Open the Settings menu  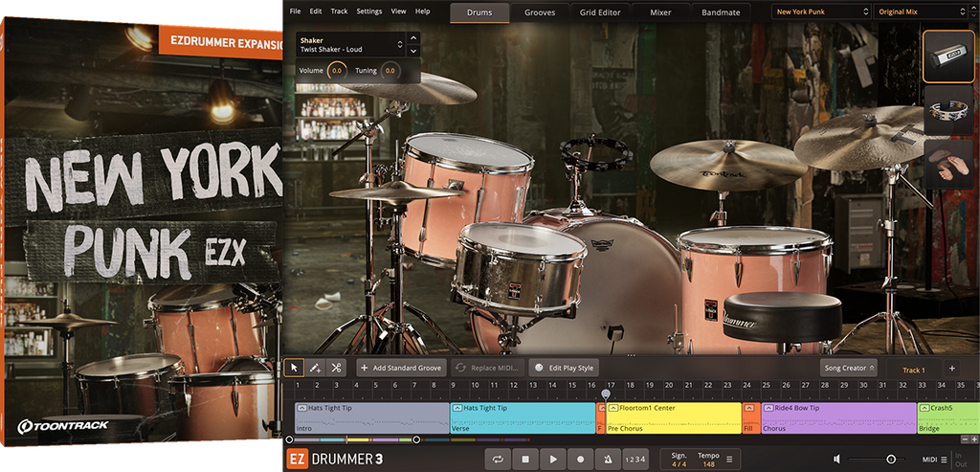coord(369,11)
